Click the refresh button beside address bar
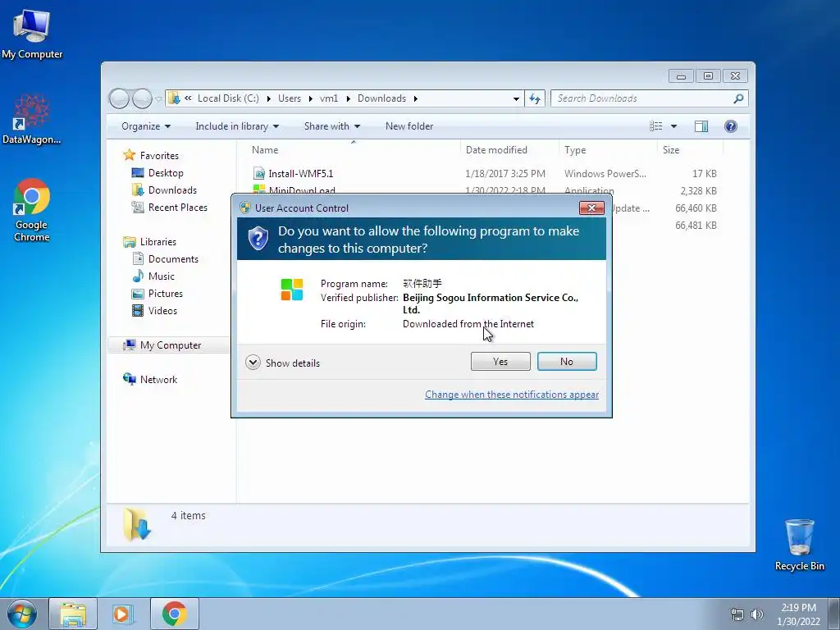840x630 pixels. tap(535, 98)
